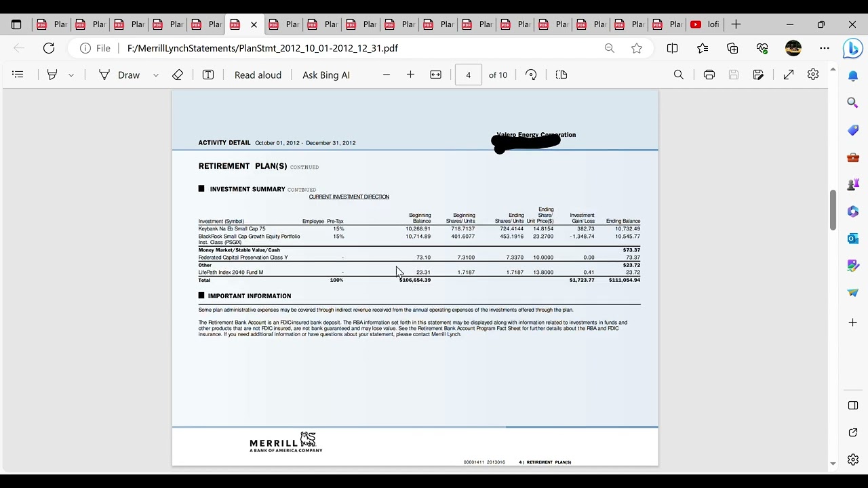Add this page to favorites star
Screen dimensions: 868x488
click(x=637, y=48)
